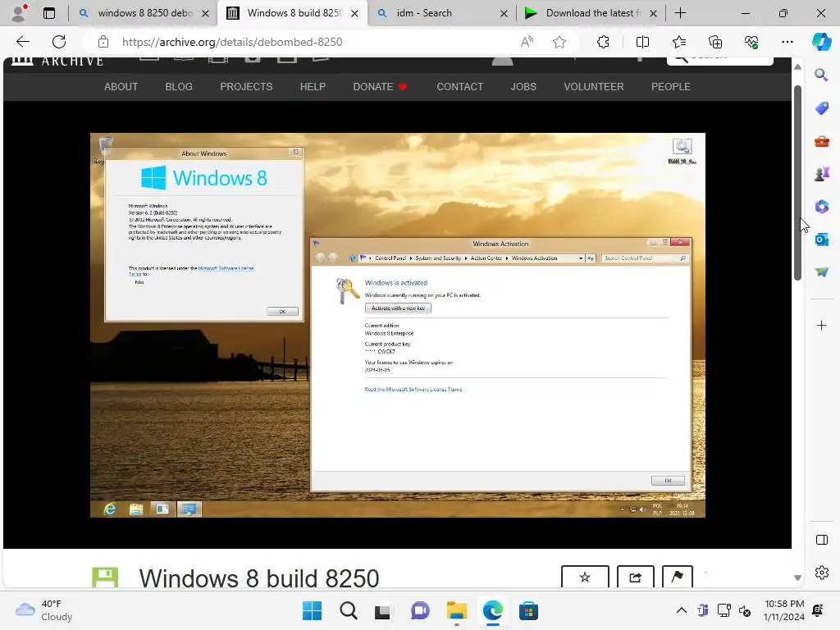Open Microsoft Store from taskbar

pos(528,610)
